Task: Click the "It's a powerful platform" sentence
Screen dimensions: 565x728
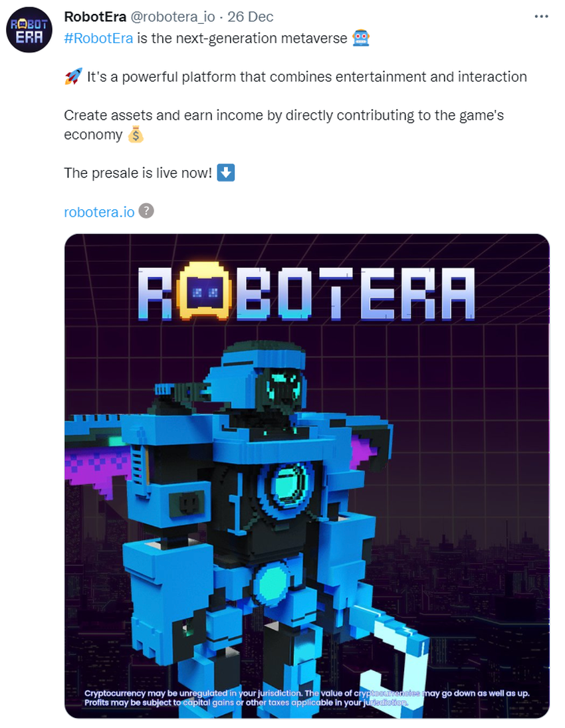Action: [307, 76]
